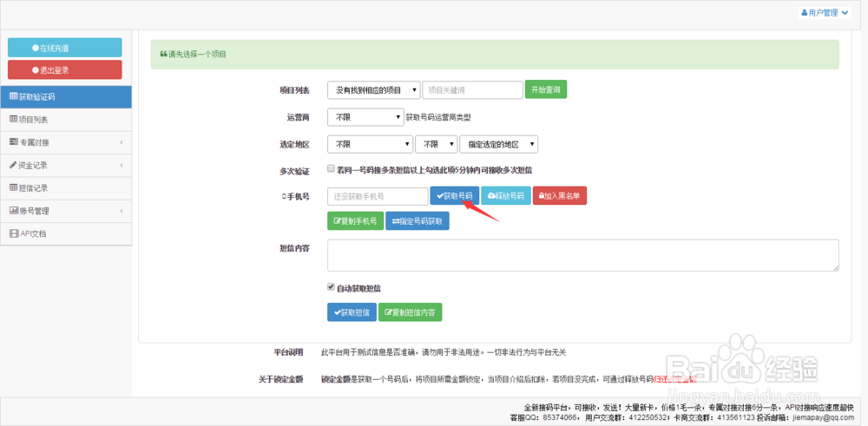This screenshot has width=868, height=426.
Task: Click the edit icon in 复制短信内容
Action: click(388, 312)
